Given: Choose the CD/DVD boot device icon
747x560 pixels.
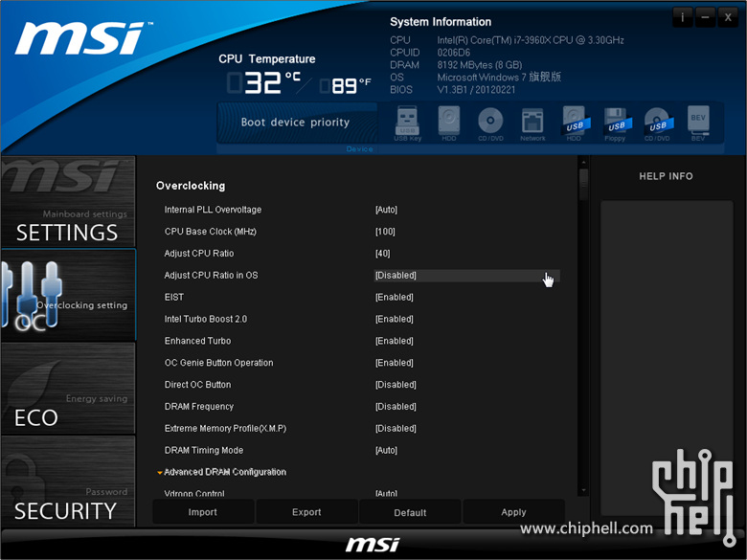Looking at the screenshot, I should point(490,123).
